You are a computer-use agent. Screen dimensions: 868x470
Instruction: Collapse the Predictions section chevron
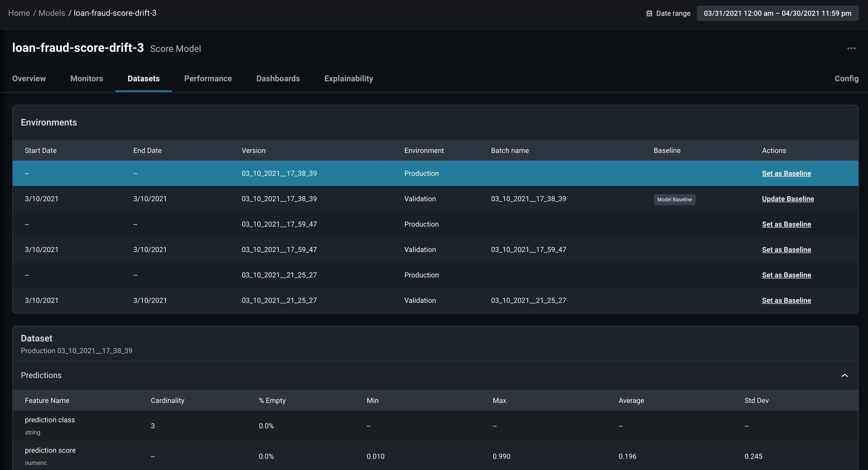pos(845,375)
